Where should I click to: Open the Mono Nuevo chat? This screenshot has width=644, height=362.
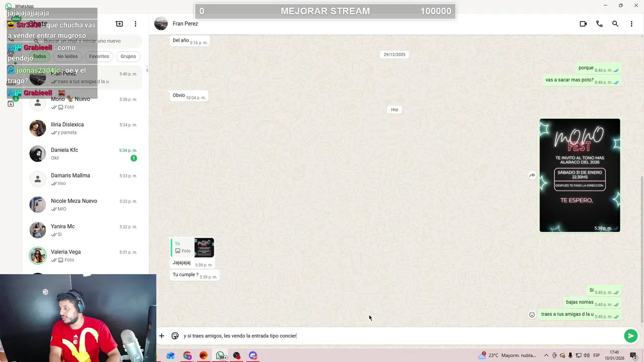pos(84,103)
